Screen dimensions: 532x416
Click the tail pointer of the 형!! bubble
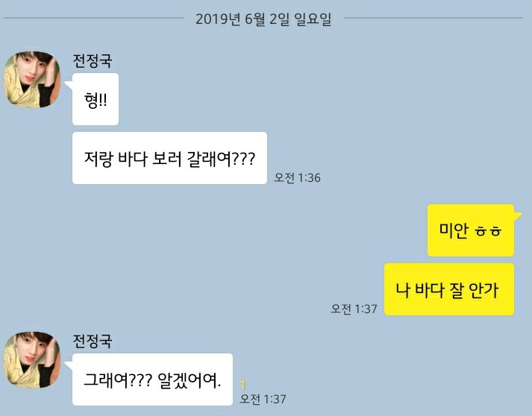(69, 85)
